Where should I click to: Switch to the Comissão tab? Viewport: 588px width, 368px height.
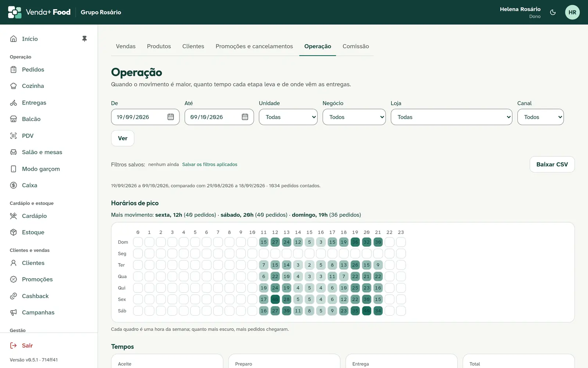[x=356, y=46]
